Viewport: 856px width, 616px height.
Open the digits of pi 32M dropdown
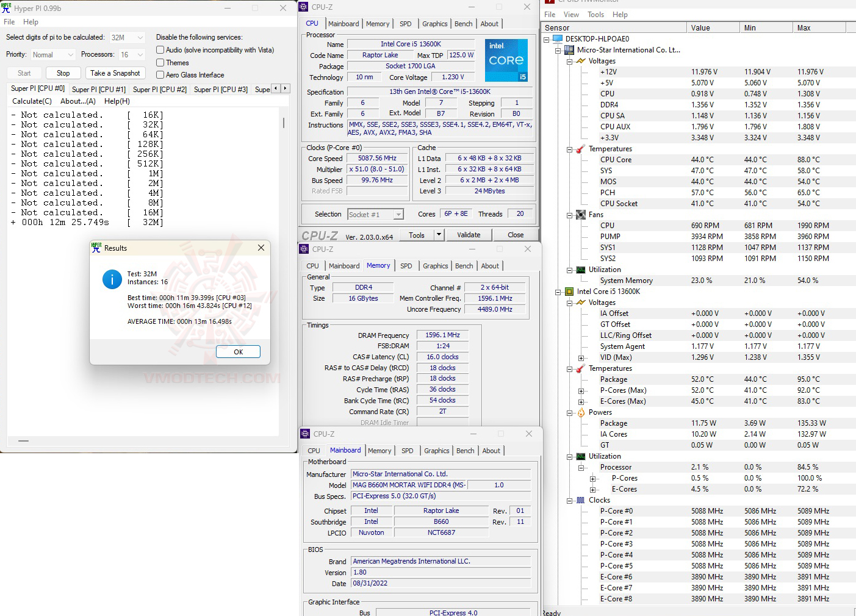click(128, 37)
